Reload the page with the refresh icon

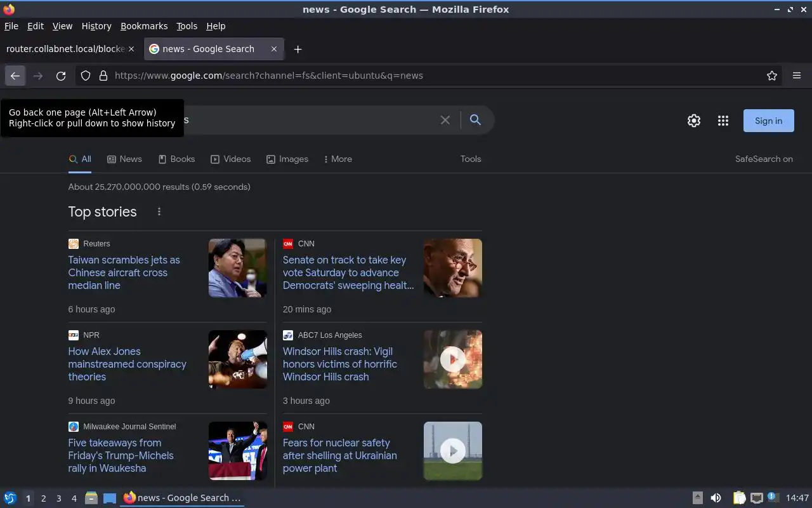61,76
